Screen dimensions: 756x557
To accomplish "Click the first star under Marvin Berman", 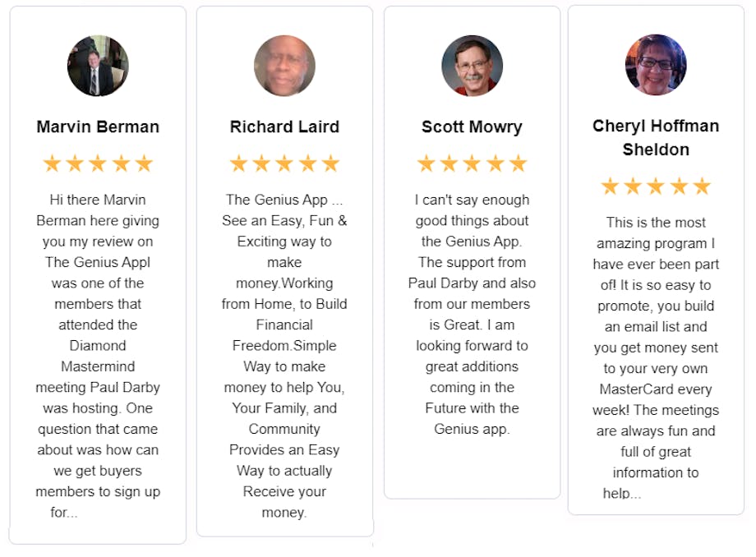I will click(52, 163).
